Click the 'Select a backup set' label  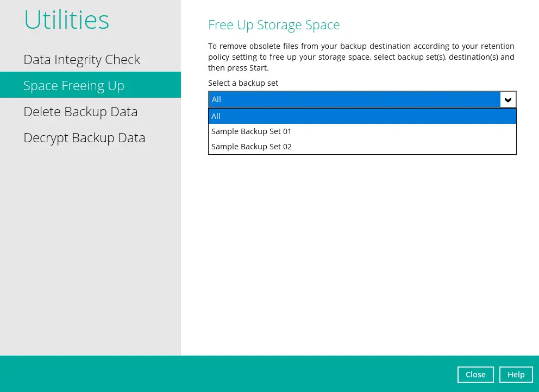243,83
